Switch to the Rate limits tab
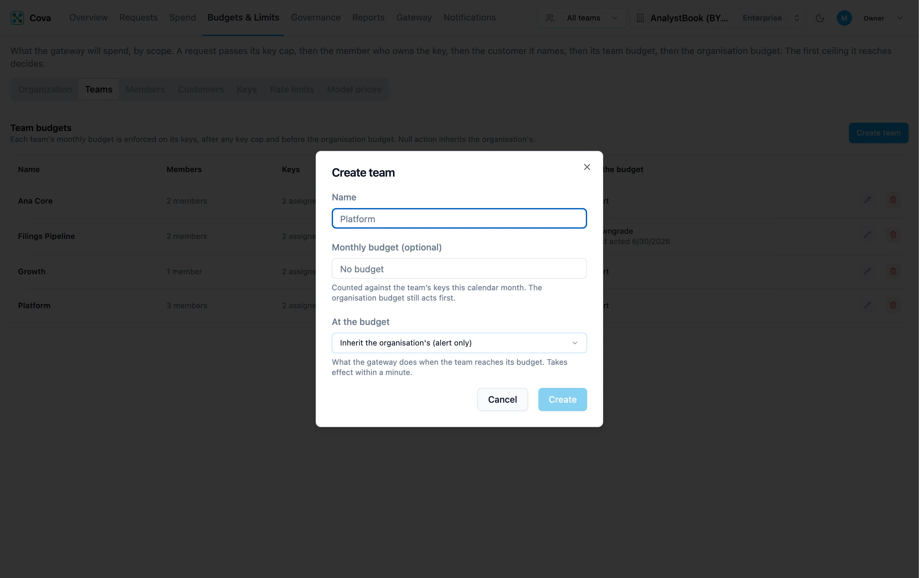The height and width of the screenshot is (578, 924). 292,89
